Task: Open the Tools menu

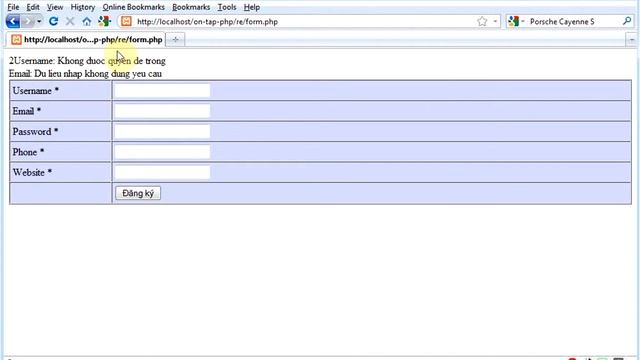Action: [x=227, y=7]
